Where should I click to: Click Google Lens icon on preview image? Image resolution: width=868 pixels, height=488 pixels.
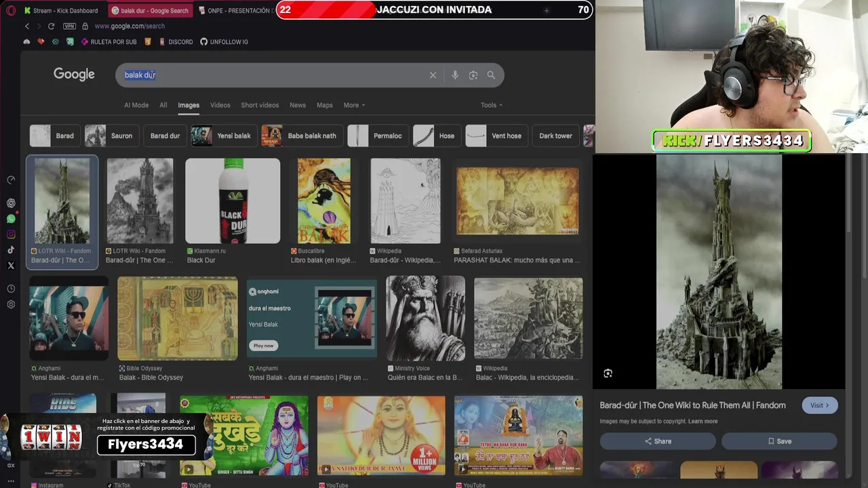(608, 373)
